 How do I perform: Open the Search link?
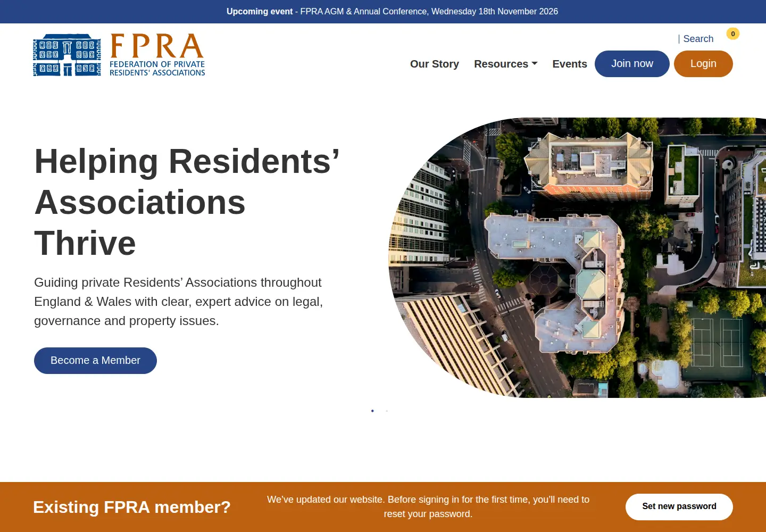[x=698, y=39]
